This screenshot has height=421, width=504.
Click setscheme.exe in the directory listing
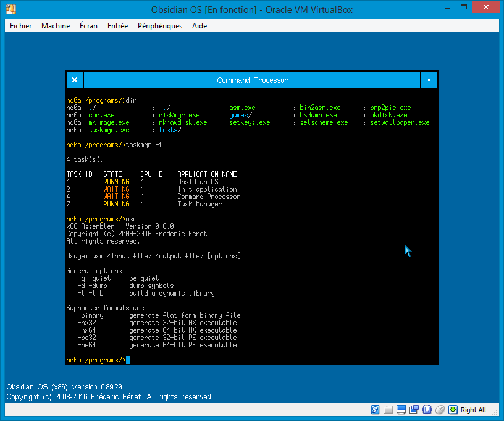(324, 122)
